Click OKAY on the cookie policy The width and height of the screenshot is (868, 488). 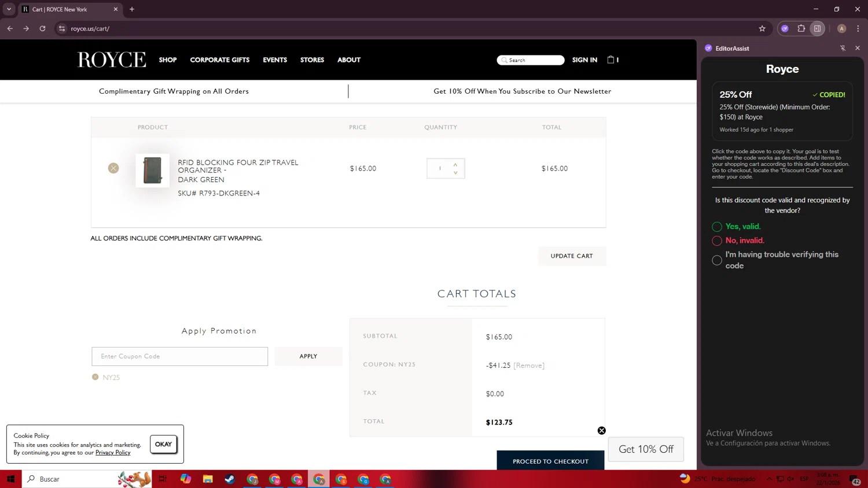point(163,444)
